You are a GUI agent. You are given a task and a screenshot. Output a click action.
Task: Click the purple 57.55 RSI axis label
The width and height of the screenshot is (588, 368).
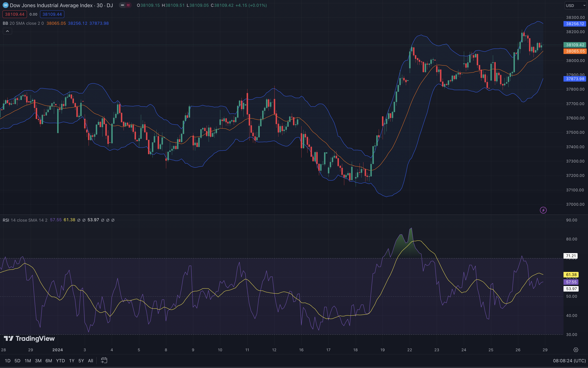tap(571, 282)
